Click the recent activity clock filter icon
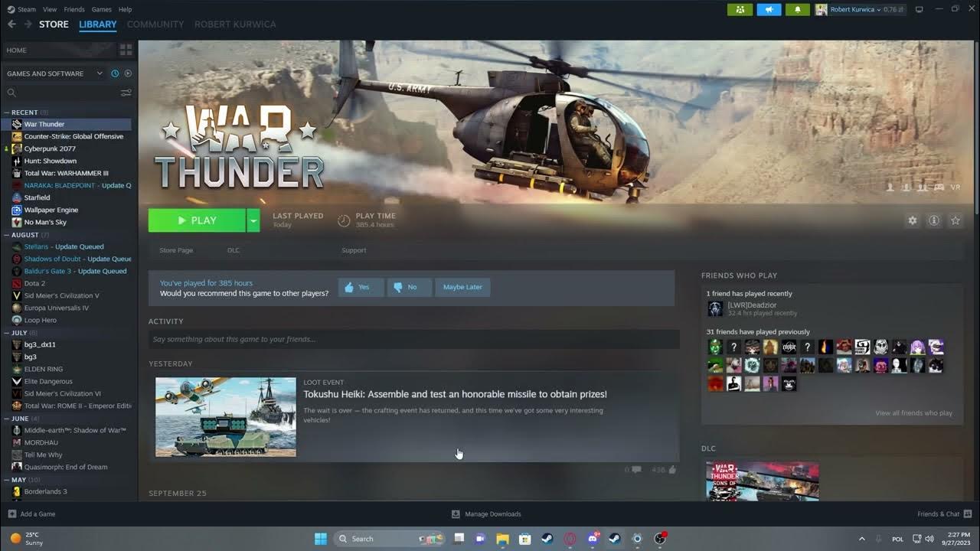The height and width of the screenshot is (551, 980). point(115,73)
